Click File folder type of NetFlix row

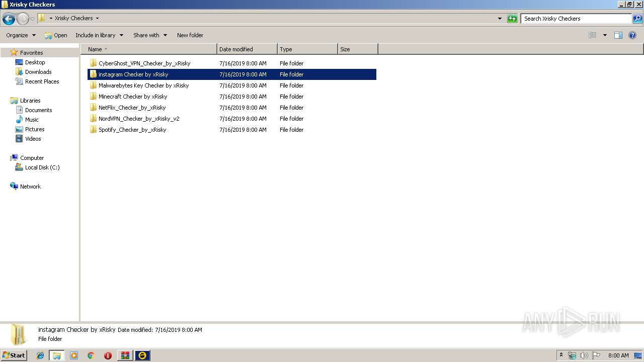tap(292, 108)
